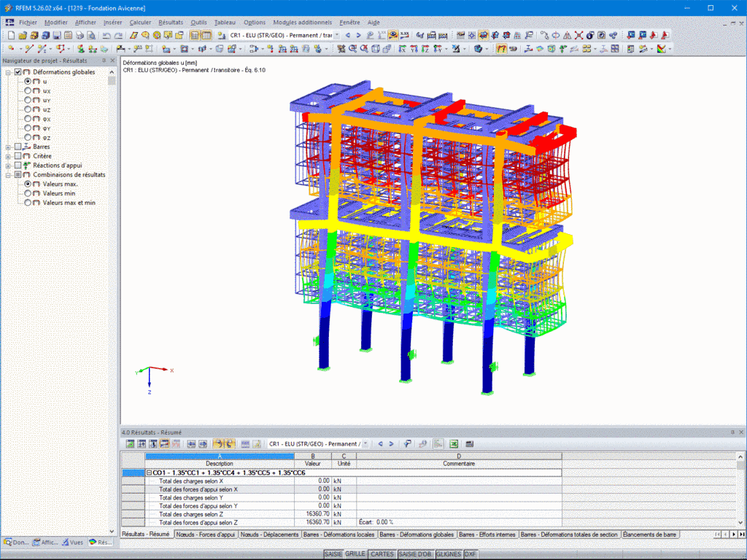Open the Calculer menu
This screenshot has height=560, width=747.
tap(140, 23)
